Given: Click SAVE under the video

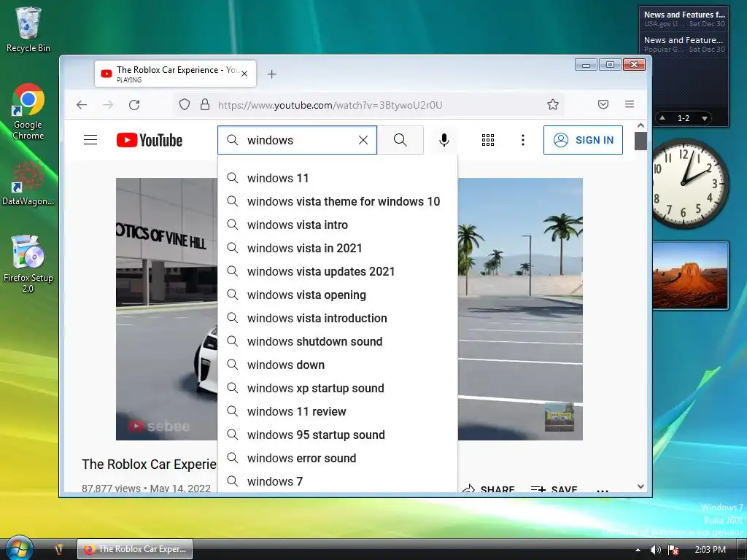Looking at the screenshot, I should 554,489.
